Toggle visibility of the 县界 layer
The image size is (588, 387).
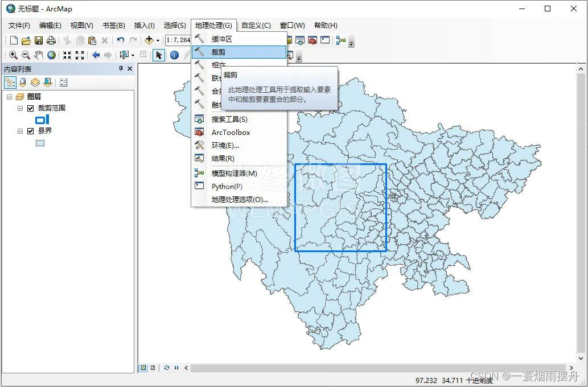pyautogui.click(x=31, y=130)
